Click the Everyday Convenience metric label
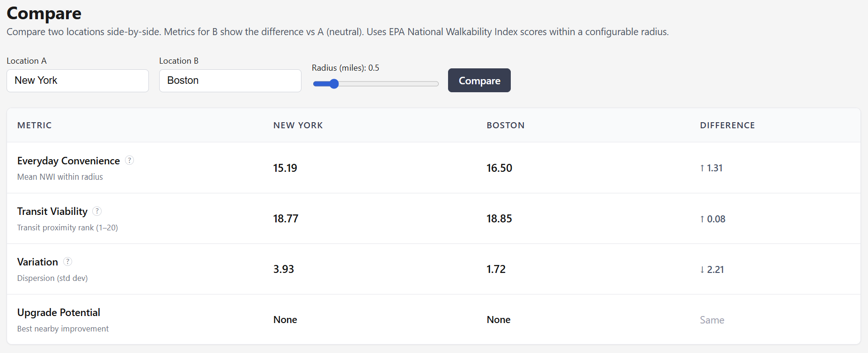Image resolution: width=868 pixels, height=353 pixels. tap(69, 161)
